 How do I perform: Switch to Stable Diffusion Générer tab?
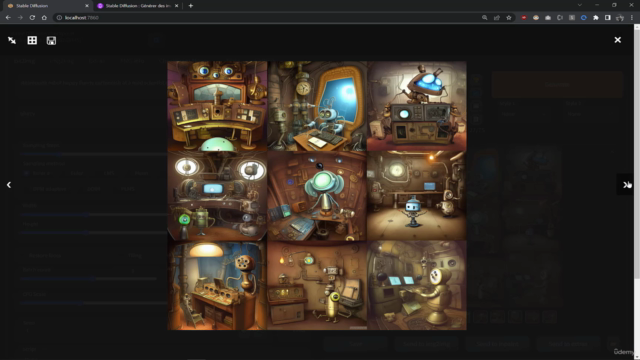click(x=138, y=6)
